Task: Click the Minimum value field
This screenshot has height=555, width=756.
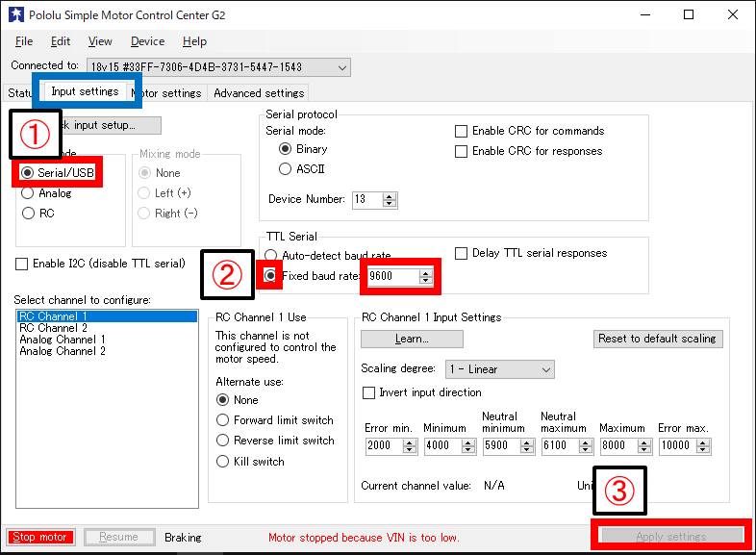Action: 443,445
